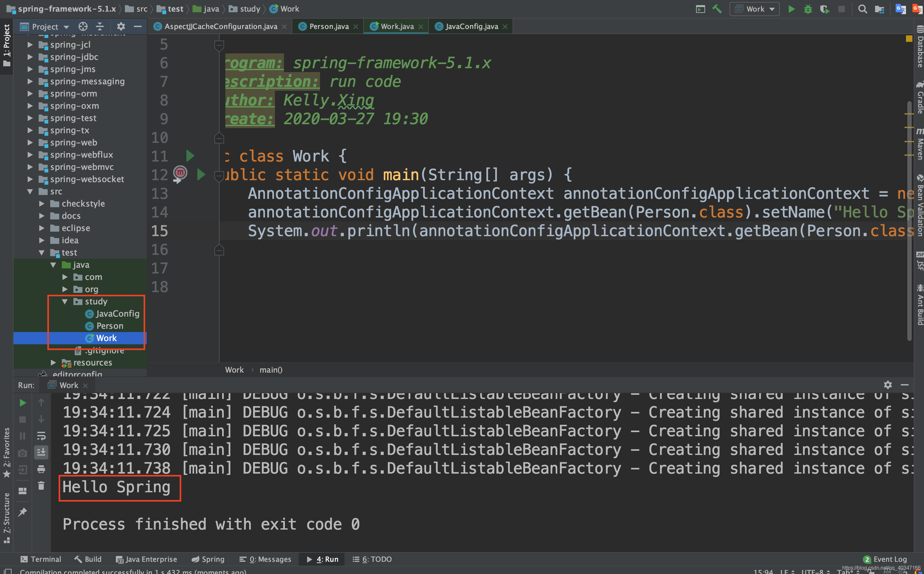
Task: Collapse all icon in Project panel header
Action: [99, 27]
